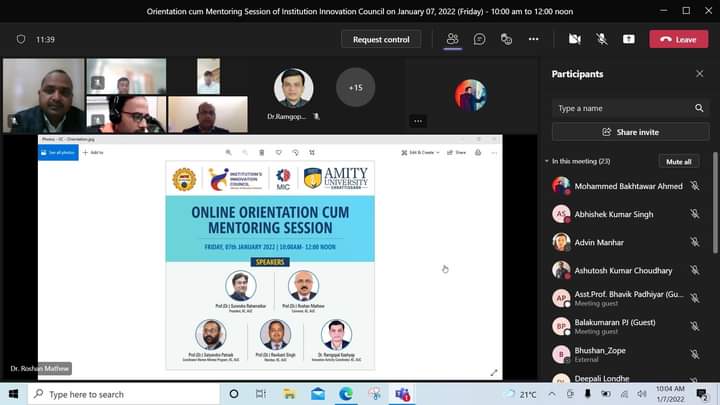Viewport: 720px width, 405px height.
Task: Select participant Advin Manhar
Action: tap(599, 242)
